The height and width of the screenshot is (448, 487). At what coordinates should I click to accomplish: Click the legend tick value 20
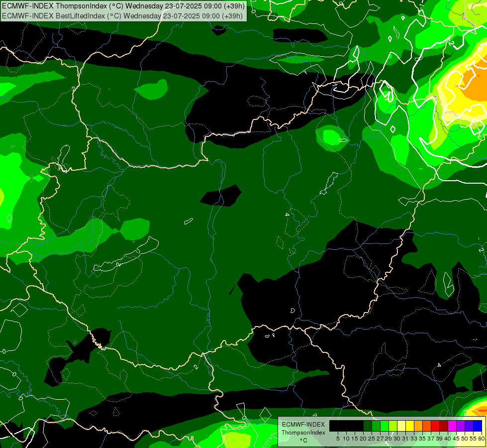tap(364, 439)
